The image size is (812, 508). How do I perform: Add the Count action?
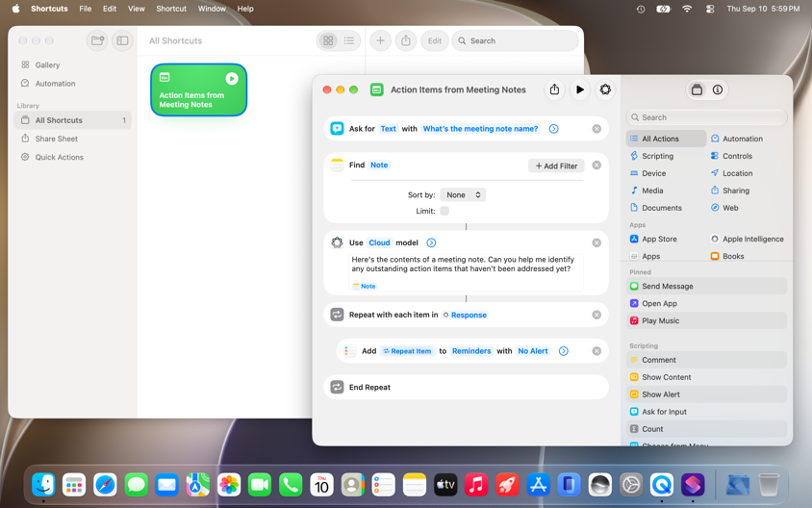point(706,429)
